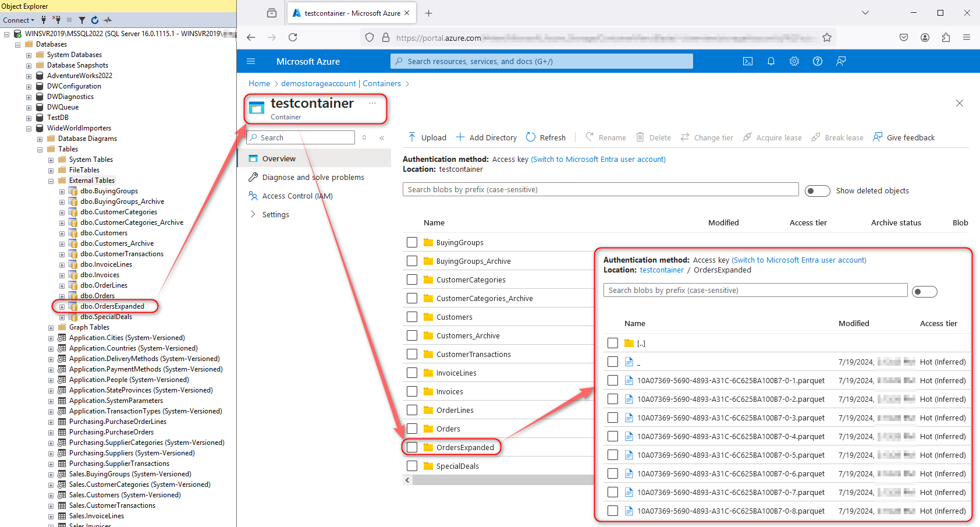
Task: Open Azure help question mark icon
Action: [818, 61]
